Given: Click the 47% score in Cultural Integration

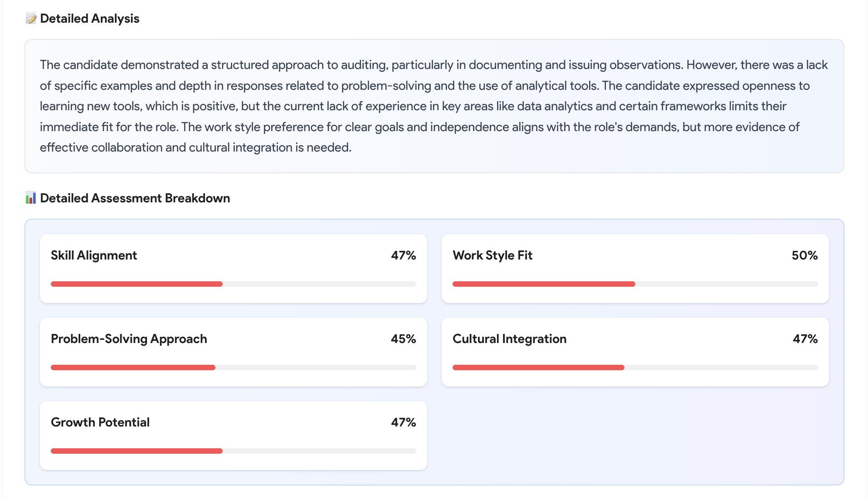Looking at the screenshot, I should pos(805,339).
